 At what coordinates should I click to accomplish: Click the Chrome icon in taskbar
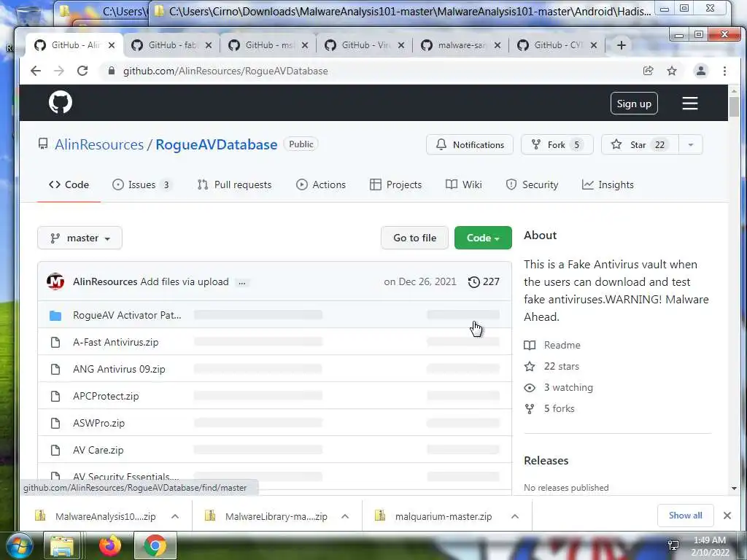point(155,545)
